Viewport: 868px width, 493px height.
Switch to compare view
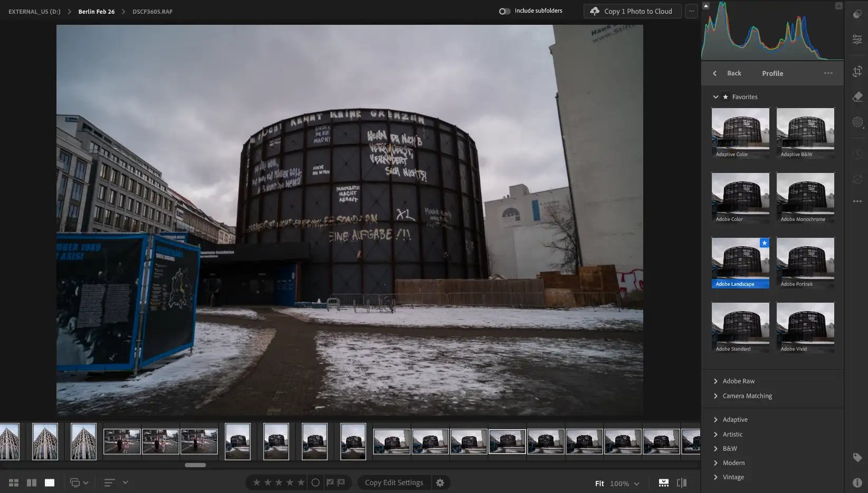click(x=32, y=482)
